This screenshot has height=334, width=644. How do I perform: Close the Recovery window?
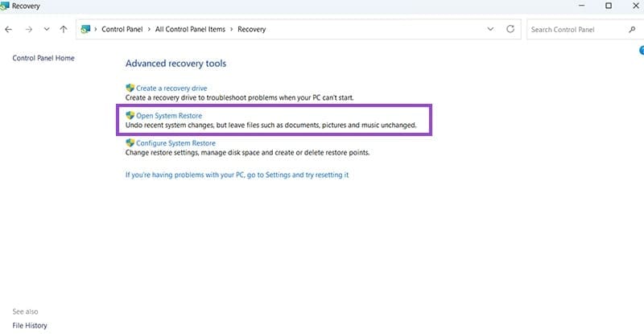(x=636, y=6)
